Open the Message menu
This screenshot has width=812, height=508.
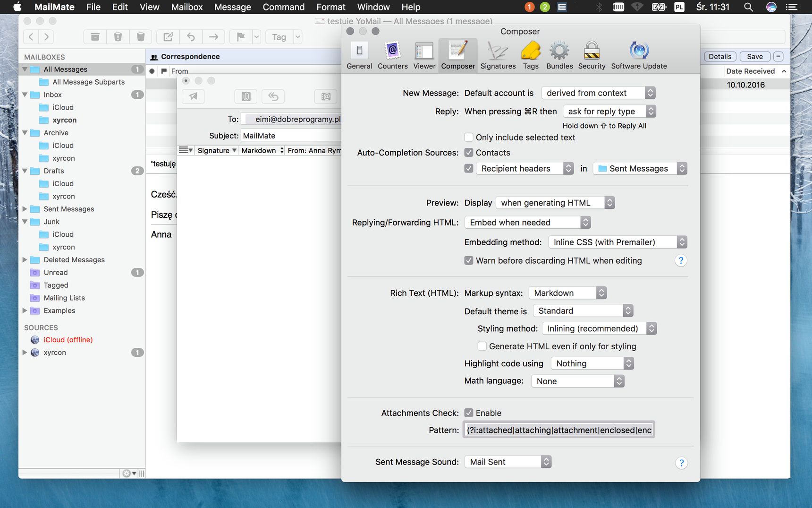tap(232, 7)
